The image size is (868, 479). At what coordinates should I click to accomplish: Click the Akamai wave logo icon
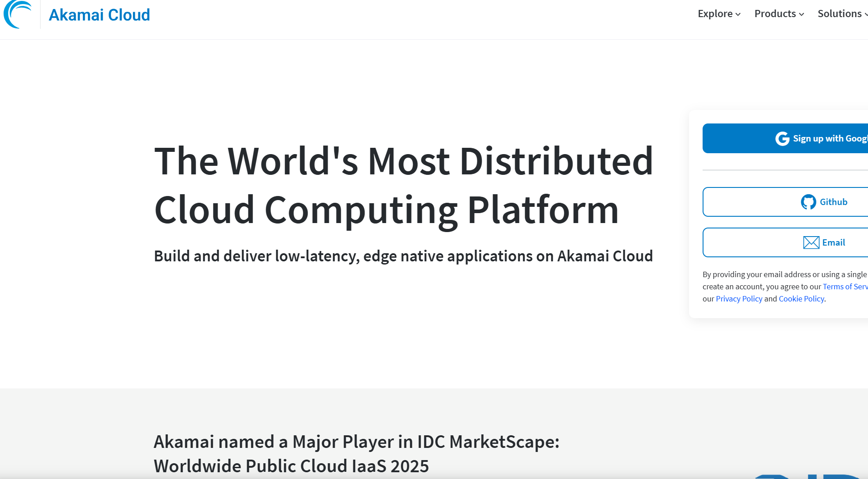18,14
